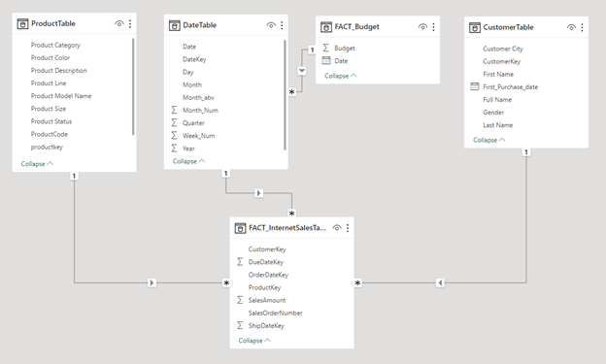Click sigma icon beside SalesAmount
Screen dimensions: 606x364
pyautogui.click(x=240, y=300)
